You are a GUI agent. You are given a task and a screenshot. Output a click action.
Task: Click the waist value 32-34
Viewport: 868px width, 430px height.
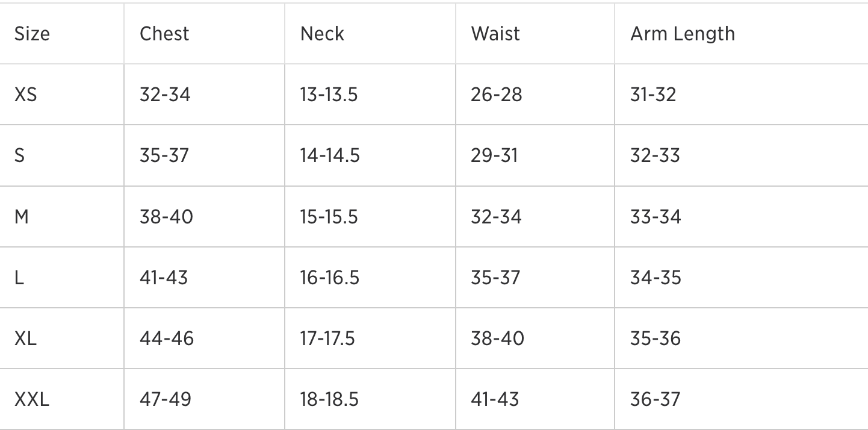[496, 216]
